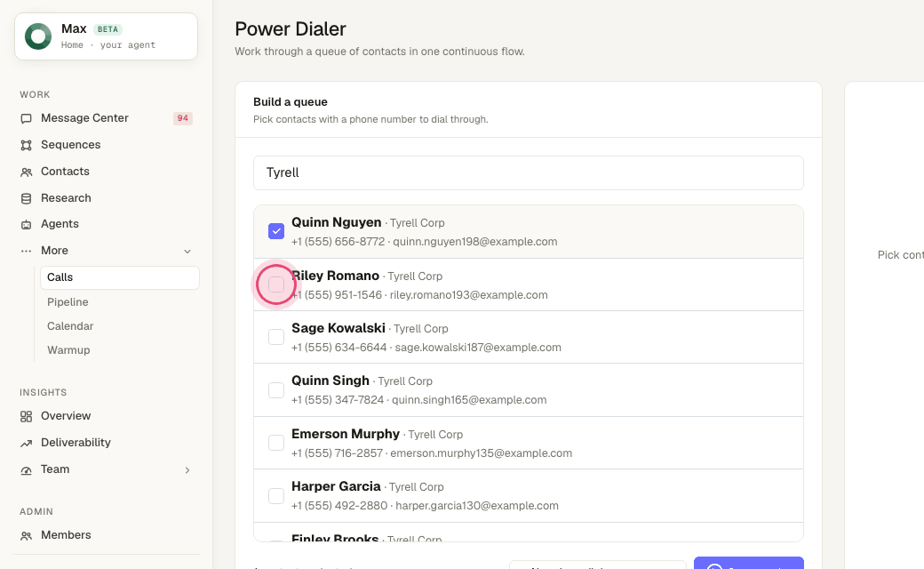Click the Sequences flow icon
The width and height of the screenshot is (924, 569).
[x=26, y=145]
